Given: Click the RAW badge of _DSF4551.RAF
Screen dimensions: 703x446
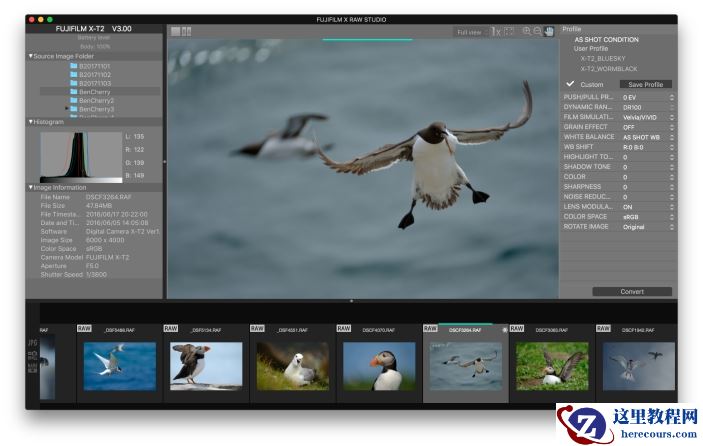Looking at the screenshot, I should click(x=257, y=329).
